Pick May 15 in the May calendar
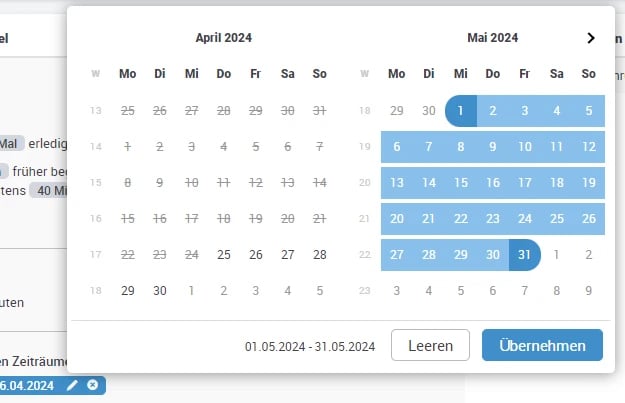Screen dimensions: 625x403 coord(461,183)
